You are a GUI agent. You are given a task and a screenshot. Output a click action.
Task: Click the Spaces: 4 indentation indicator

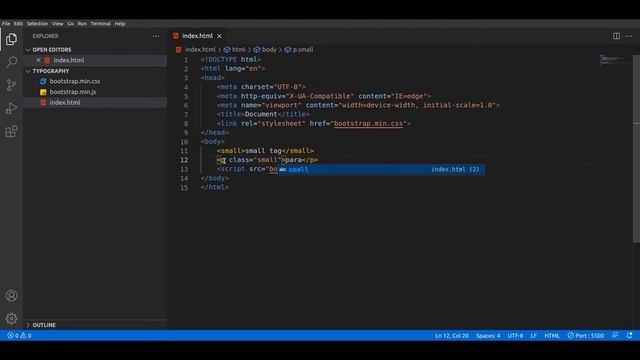pos(488,336)
